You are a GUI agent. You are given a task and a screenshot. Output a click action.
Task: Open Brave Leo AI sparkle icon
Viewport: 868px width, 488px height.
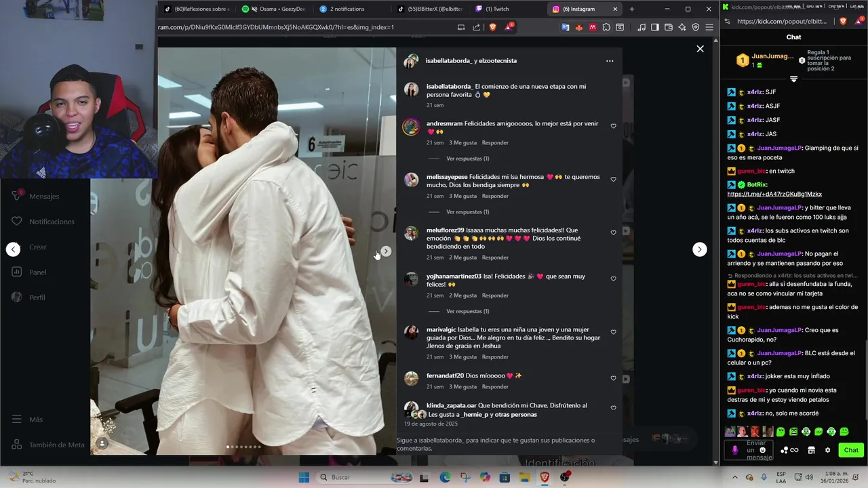pos(682,27)
